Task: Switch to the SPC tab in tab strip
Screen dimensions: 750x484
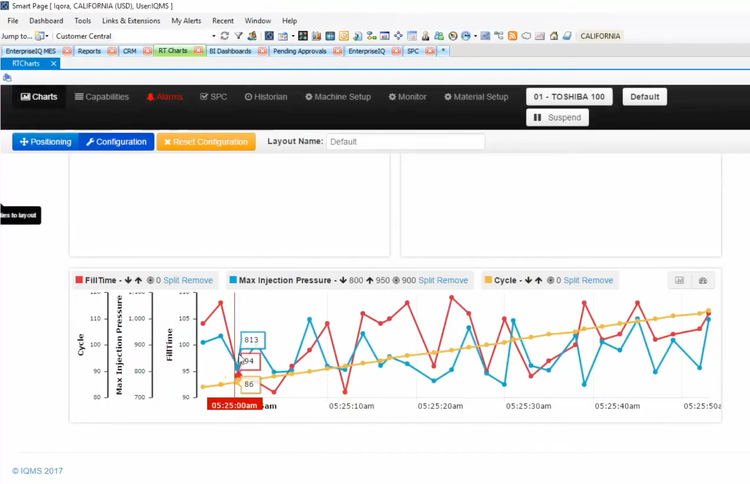Action: coord(413,51)
